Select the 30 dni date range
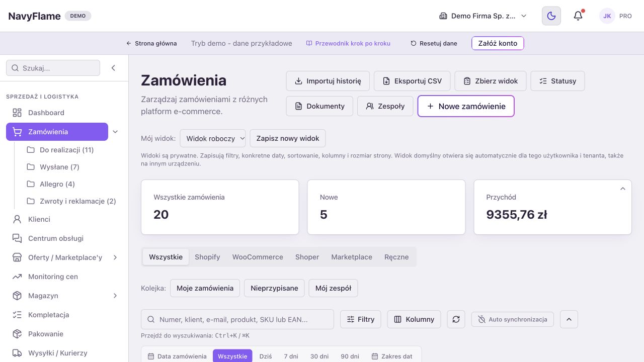 (319, 356)
